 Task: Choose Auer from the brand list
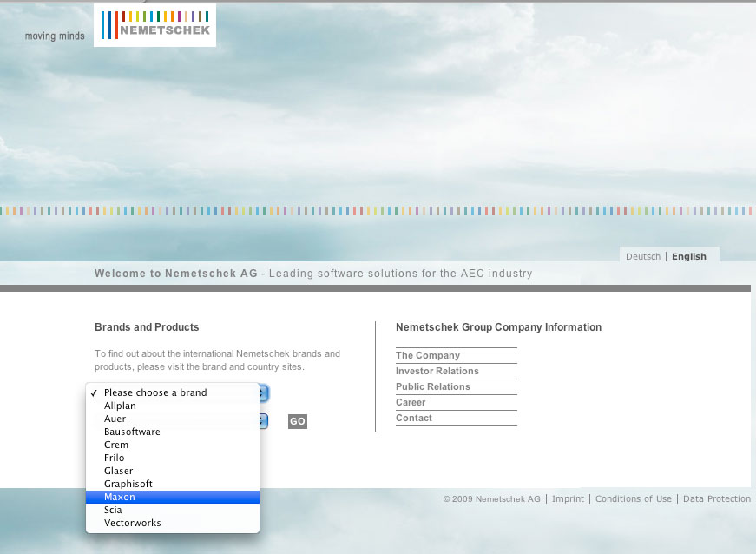[x=173, y=419]
